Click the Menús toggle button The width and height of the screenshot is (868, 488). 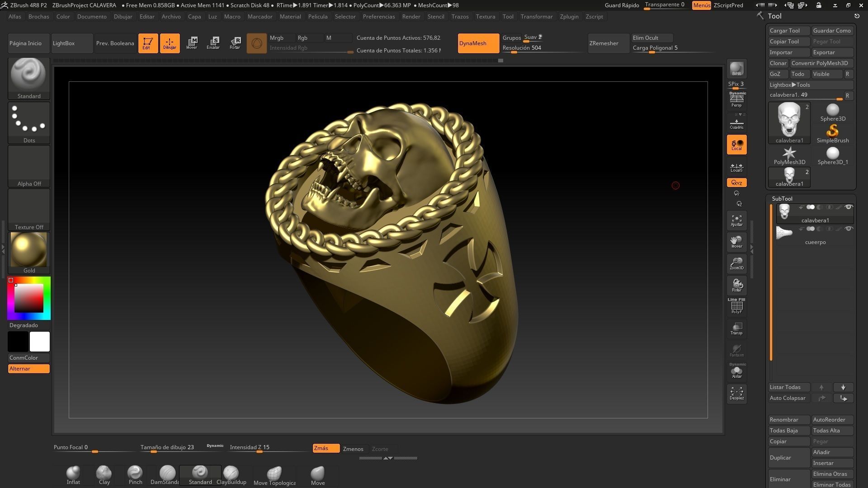pyautogui.click(x=701, y=5)
